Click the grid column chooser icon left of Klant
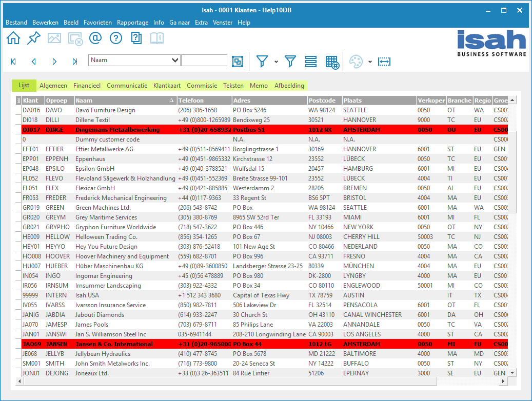This screenshot has height=401, width=532. (18, 101)
